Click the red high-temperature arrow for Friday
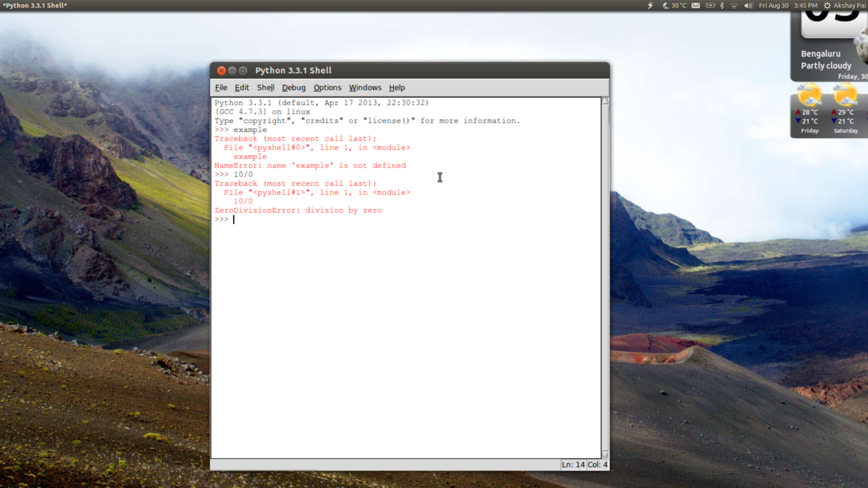 (x=797, y=112)
